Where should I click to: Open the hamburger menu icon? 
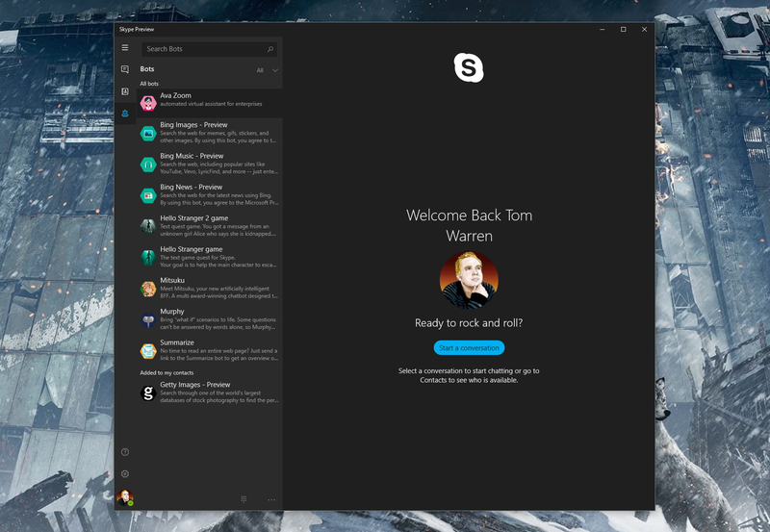click(x=125, y=47)
